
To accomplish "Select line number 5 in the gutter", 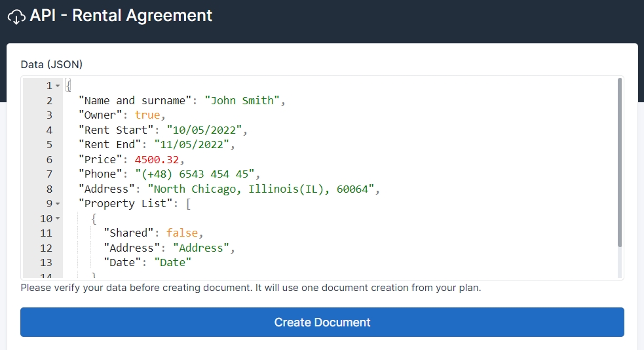I will pyautogui.click(x=49, y=145).
